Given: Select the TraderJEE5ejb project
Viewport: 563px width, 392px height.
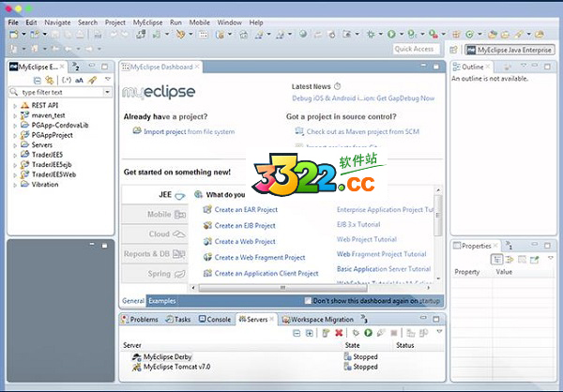Looking at the screenshot, I should pos(52,165).
